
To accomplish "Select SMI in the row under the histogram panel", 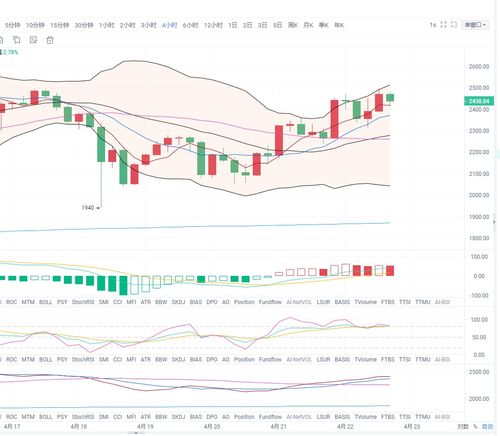I will (104, 302).
